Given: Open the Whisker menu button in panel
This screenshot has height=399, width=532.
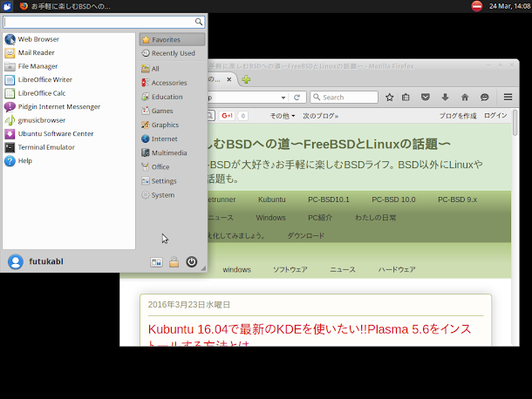Looking at the screenshot, I should click(x=7, y=6).
